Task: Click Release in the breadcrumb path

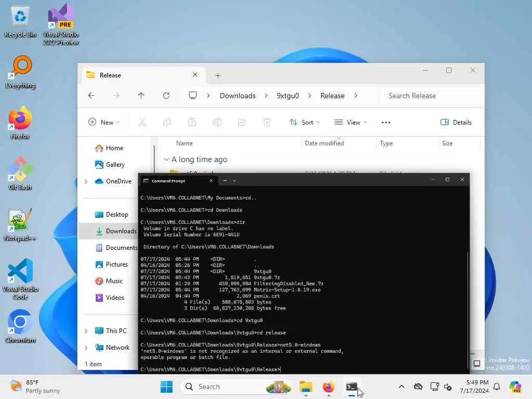Action: tap(332, 96)
